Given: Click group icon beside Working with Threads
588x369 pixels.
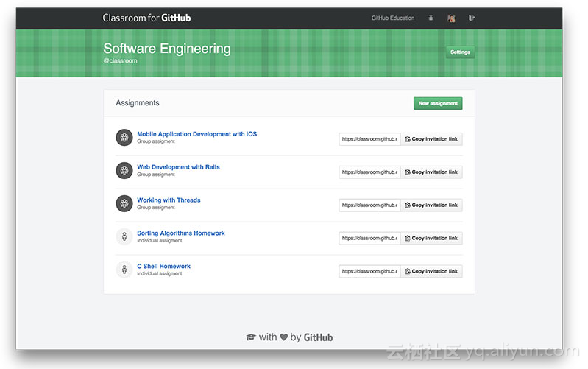Looking at the screenshot, I should 124,203.
